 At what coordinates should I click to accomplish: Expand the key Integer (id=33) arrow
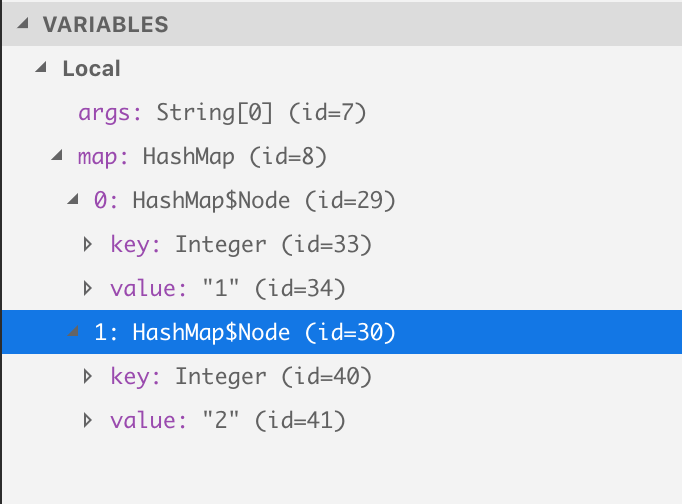pos(88,245)
